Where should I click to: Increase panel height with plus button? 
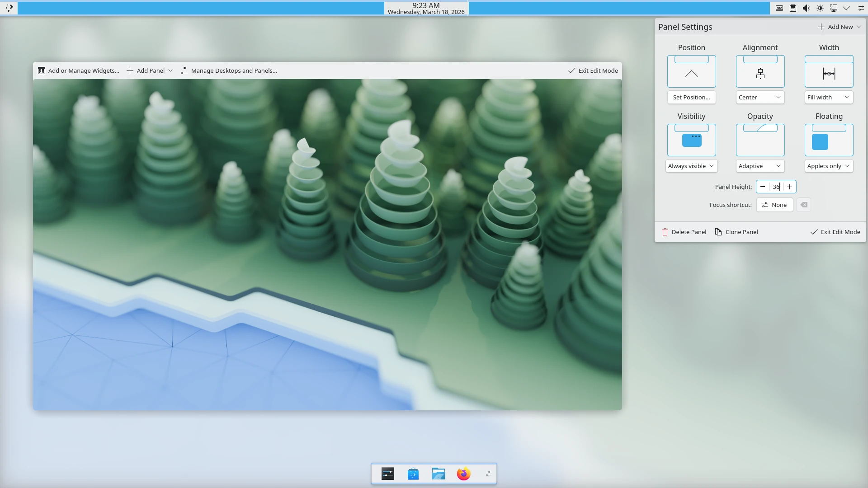pos(789,187)
